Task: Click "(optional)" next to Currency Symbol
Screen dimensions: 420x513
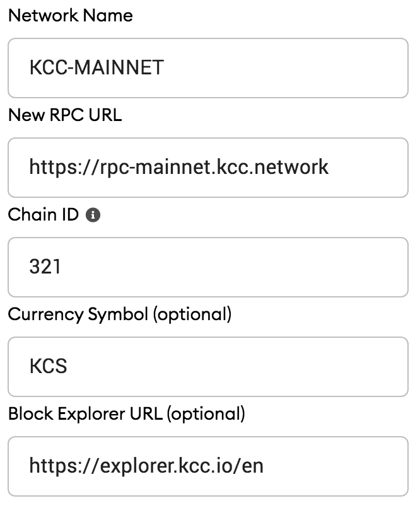Action: tap(192, 314)
